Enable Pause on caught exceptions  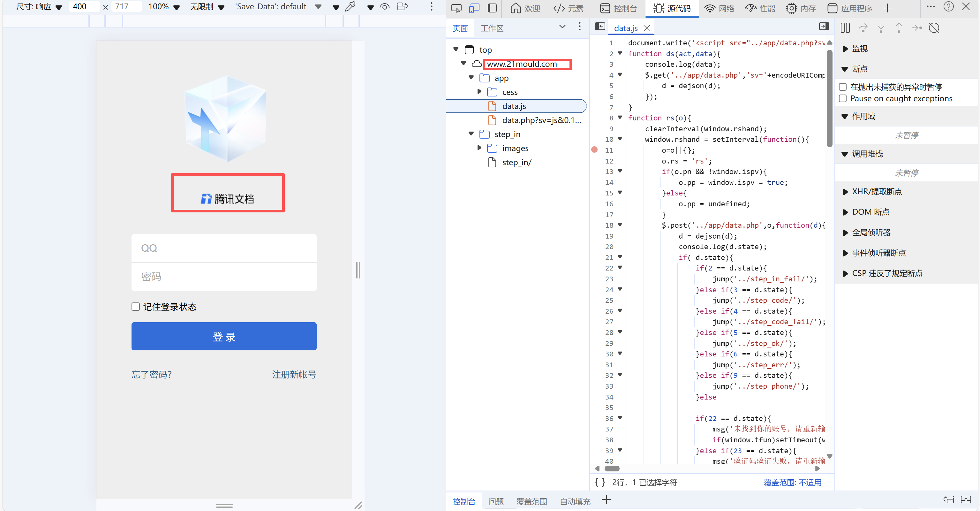click(x=843, y=99)
